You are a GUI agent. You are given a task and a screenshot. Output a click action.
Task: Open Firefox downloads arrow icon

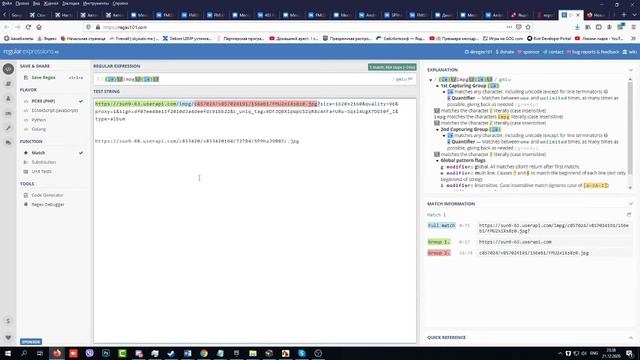[577, 27]
